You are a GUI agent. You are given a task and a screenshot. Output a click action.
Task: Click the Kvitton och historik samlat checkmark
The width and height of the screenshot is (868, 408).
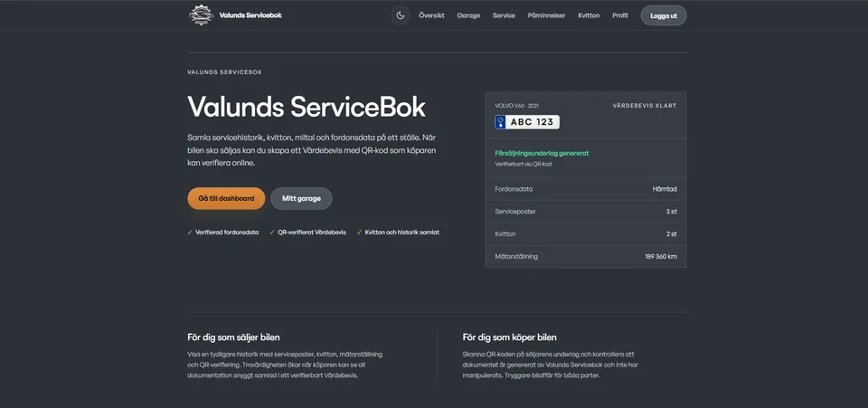pos(359,232)
